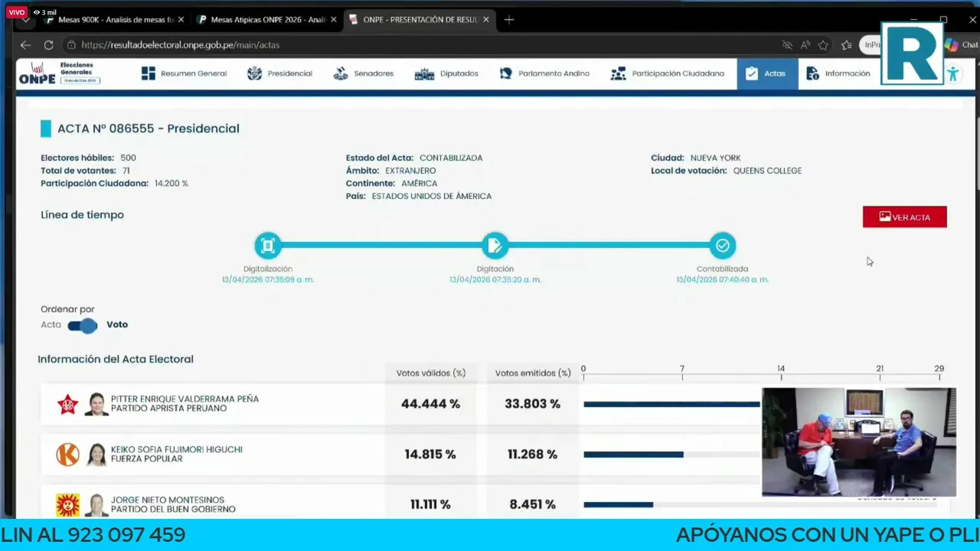980x551 pixels.
Task: Close the Mesas Atipicas ONPE 2026 tab
Action: [x=333, y=20]
